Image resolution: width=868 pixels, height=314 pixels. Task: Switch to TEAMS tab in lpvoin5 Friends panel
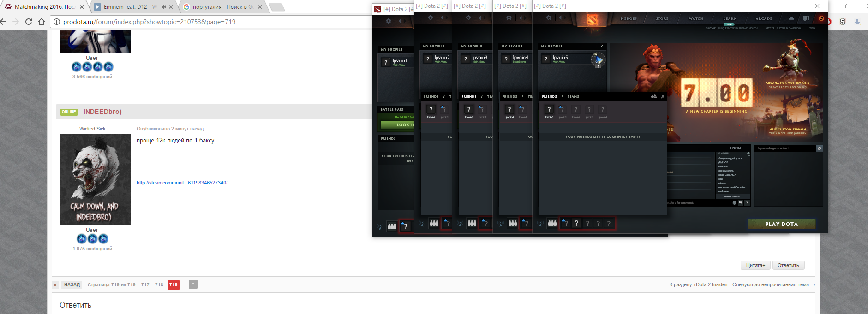tap(573, 97)
